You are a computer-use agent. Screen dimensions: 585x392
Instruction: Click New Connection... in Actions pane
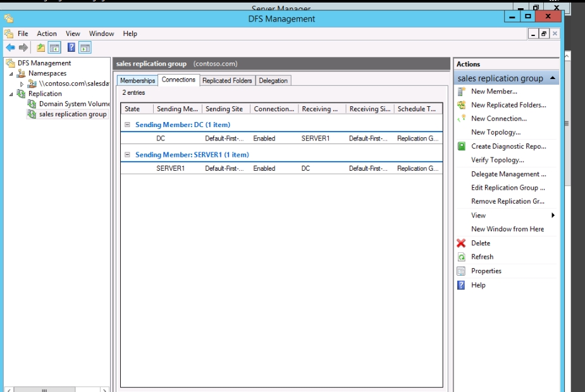[x=498, y=119]
